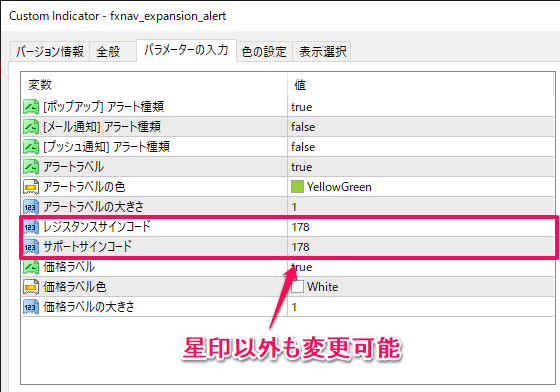Open the バージョン情報 tab

(x=50, y=51)
